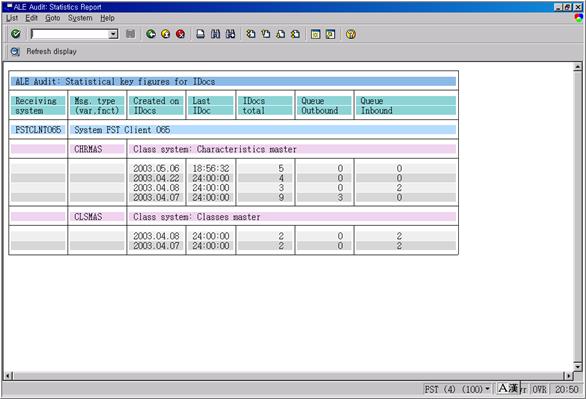The height and width of the screenshot is (399, 586).
Task: Open the List menu
Action: click(12, 18)
